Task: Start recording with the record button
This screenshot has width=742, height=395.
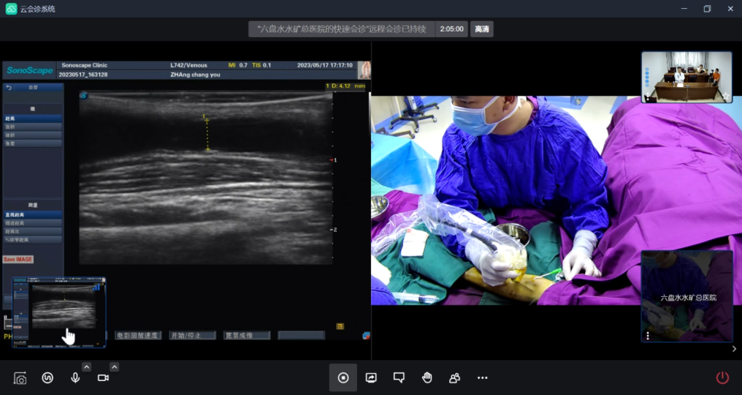Action: click(343, 377)
